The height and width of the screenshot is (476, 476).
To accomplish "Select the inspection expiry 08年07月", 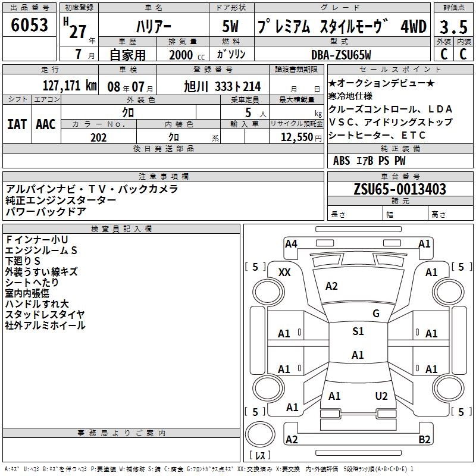I will [x=130, y=87].
